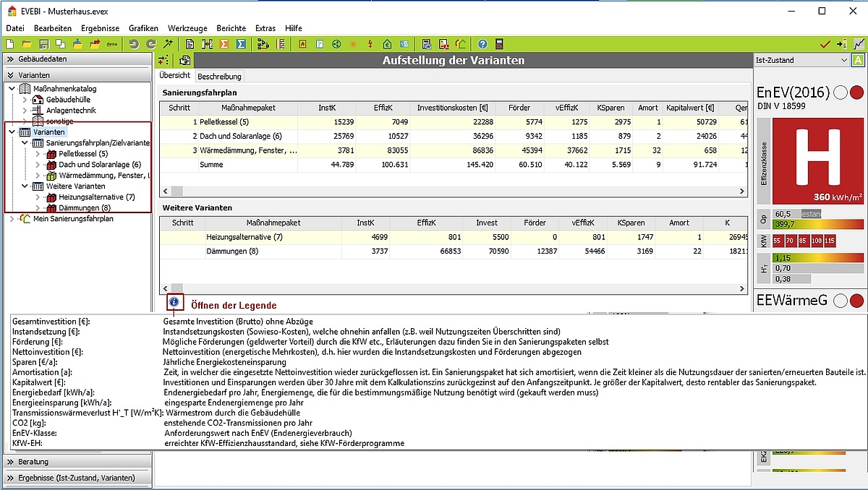The height and width of the screenshot is (490, 868).
Task: Expand the Mein Sanierungsfahrplan node
Action: [12, 218]
